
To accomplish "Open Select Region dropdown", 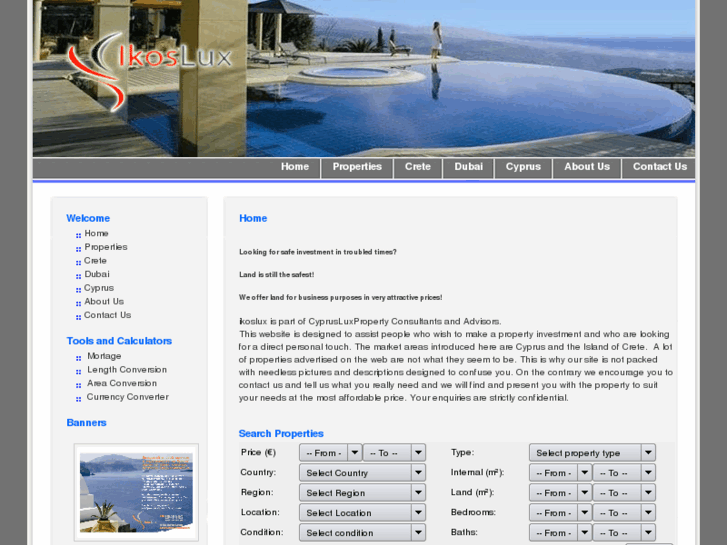I will pos(363,493).
